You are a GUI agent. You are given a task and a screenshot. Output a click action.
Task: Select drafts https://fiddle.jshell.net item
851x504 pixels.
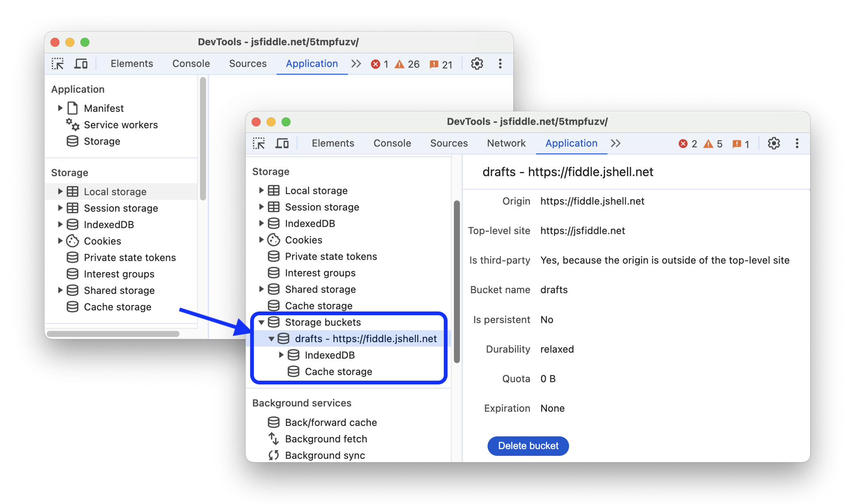tap(365, 338)
